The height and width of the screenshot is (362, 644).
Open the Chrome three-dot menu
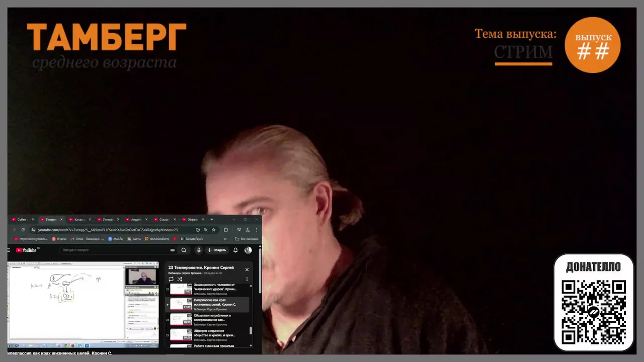point(257,230)
